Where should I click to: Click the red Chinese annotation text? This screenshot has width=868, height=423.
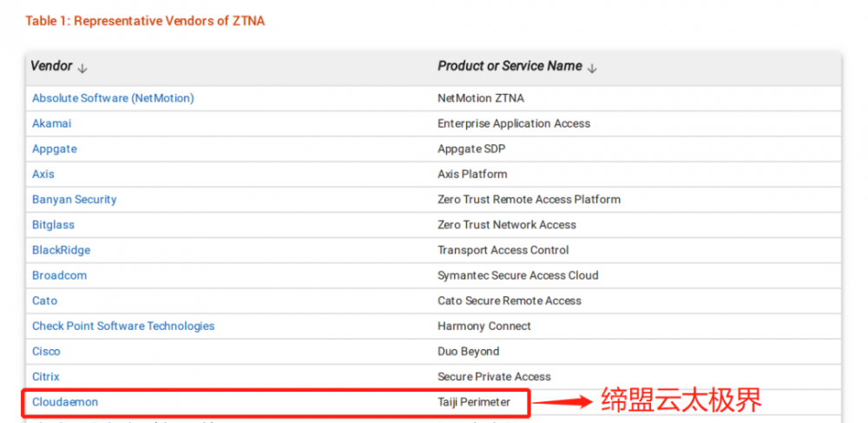(681, 400)
